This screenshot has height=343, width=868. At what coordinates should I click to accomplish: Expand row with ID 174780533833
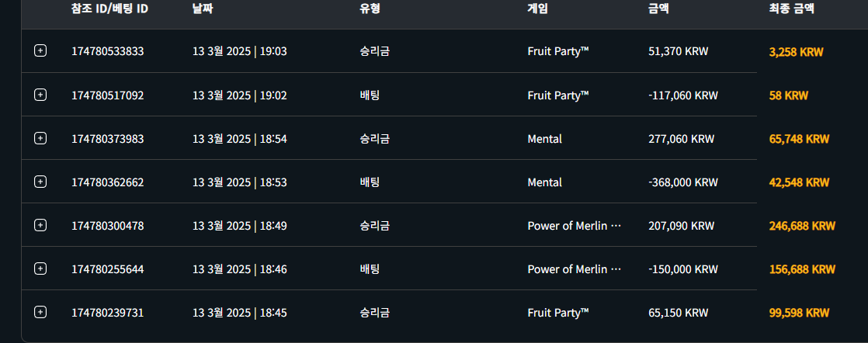click(x=40, y=51)
